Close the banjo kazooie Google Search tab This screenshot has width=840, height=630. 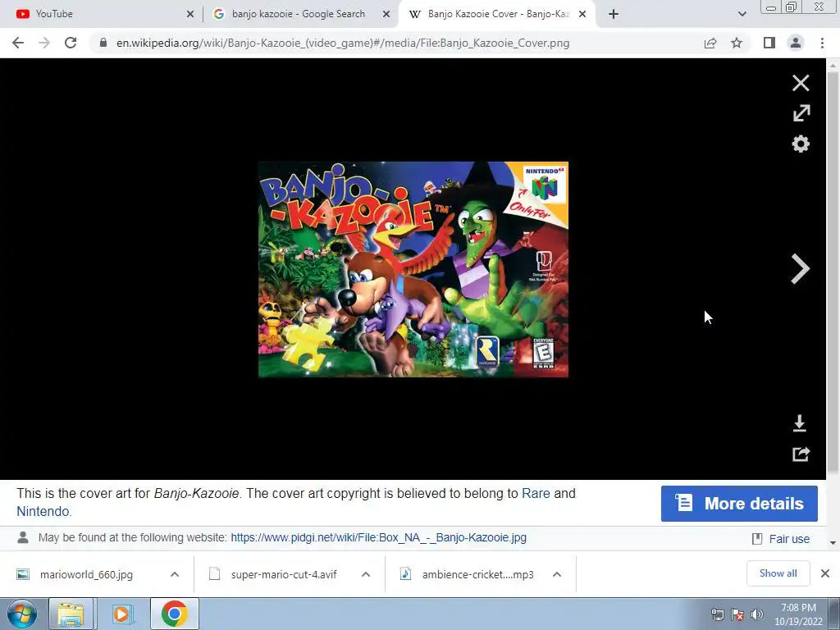(386, 14)
